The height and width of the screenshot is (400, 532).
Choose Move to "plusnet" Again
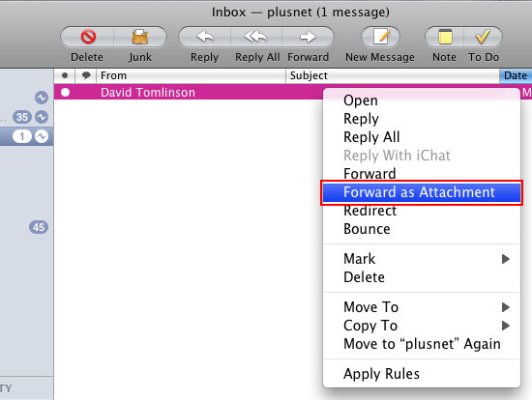[422, 344]
